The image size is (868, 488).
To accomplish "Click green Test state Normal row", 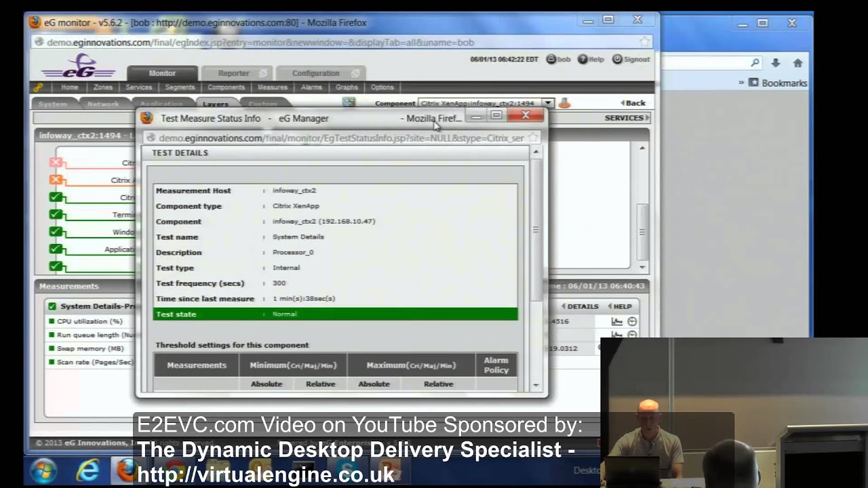I will pos(336,314).
